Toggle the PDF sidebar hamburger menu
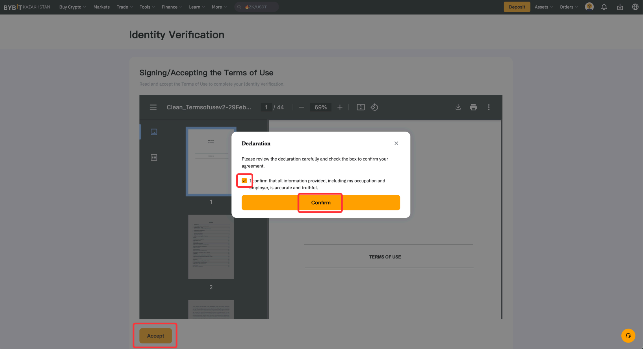 pos(153,107)
